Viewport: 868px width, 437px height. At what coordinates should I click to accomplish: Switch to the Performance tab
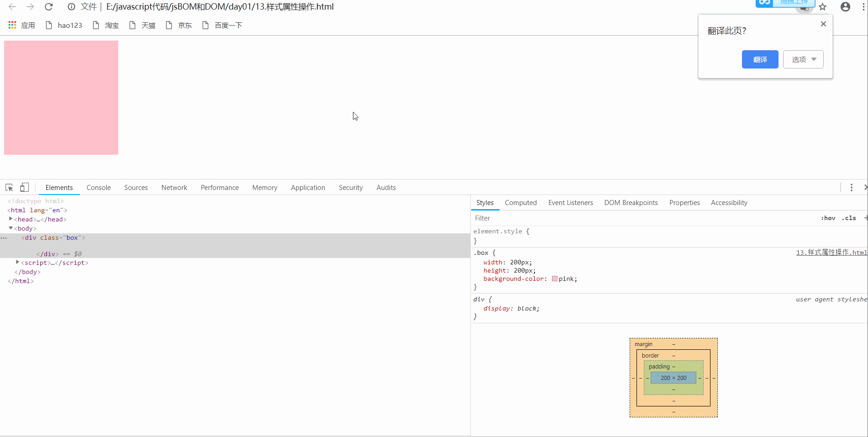(220, 188)
